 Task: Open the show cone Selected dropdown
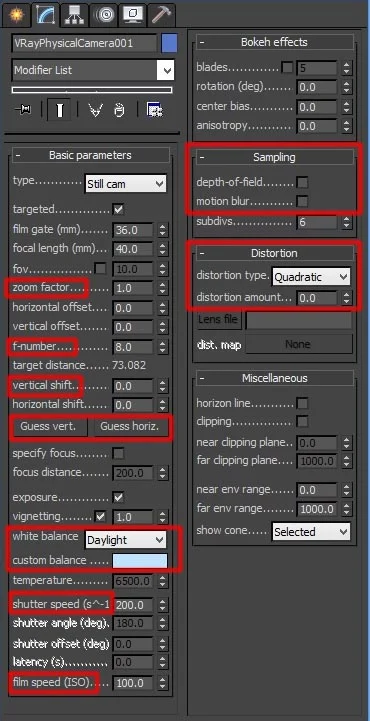(x=311, y=532)
